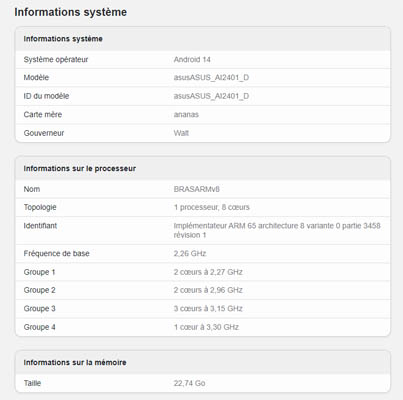Click the Système opérateur row label
The image size is (403, 400).
(x=56, y=60)
